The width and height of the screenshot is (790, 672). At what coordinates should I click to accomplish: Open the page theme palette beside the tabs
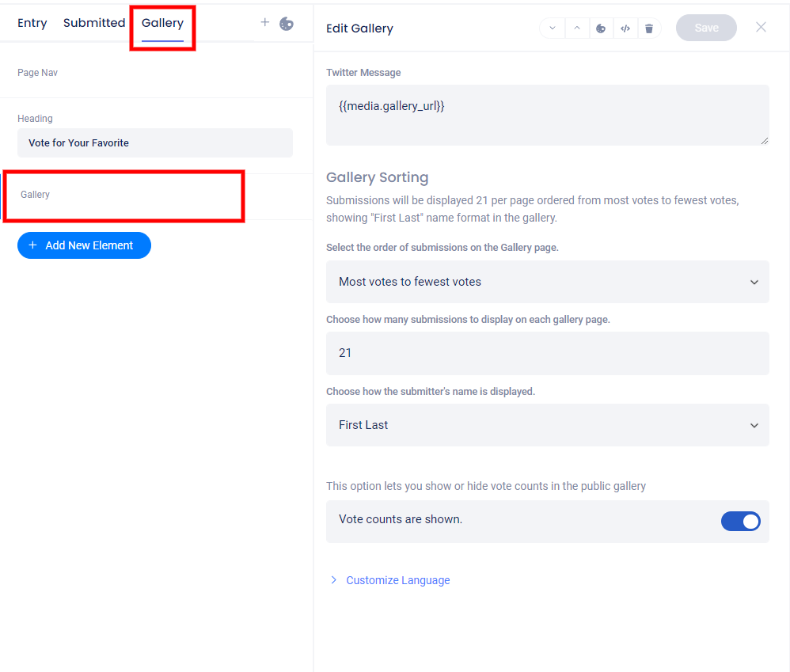287,24
